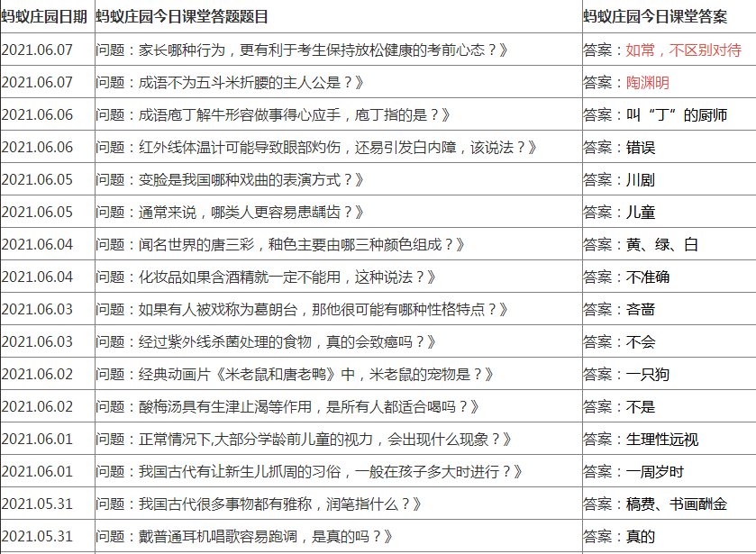Open question about 庖丁解牛 idiom
Screen dimensions: 756x554
pyautogui.click(x=273, y=114)
